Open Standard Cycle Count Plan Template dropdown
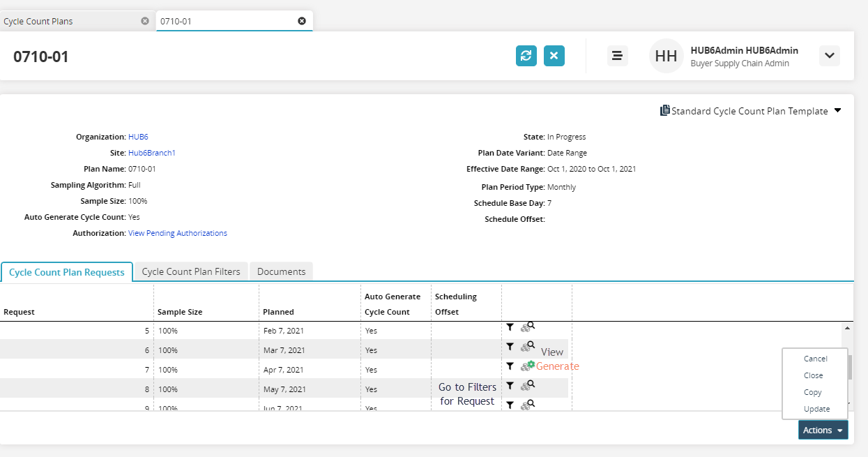This screenshot has width=868, height=457. click(x=837, y=110)
